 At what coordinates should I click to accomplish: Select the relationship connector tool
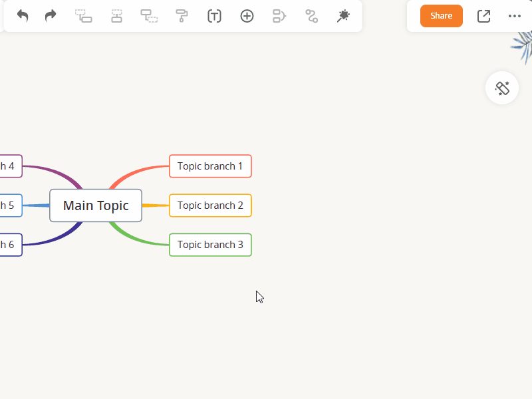[x=311, y=16]
